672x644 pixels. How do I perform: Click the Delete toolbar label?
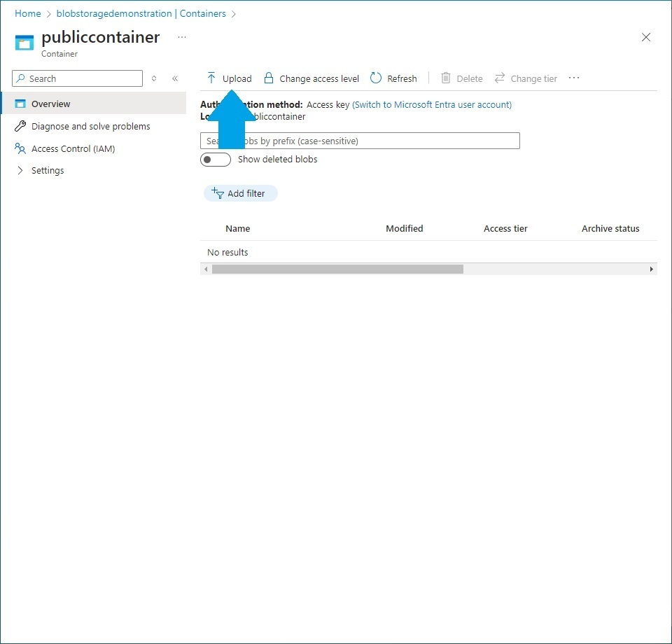point(470,79)
